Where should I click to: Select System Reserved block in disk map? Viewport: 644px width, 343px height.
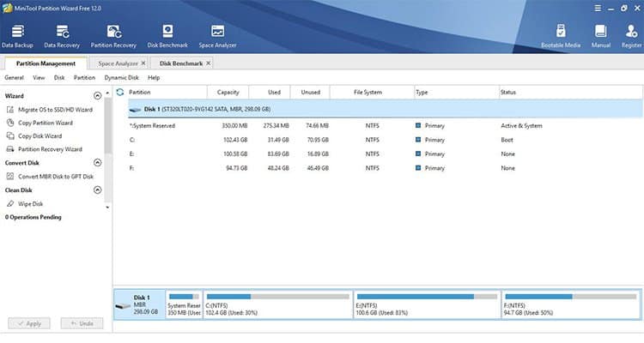(x=184, y=305)
